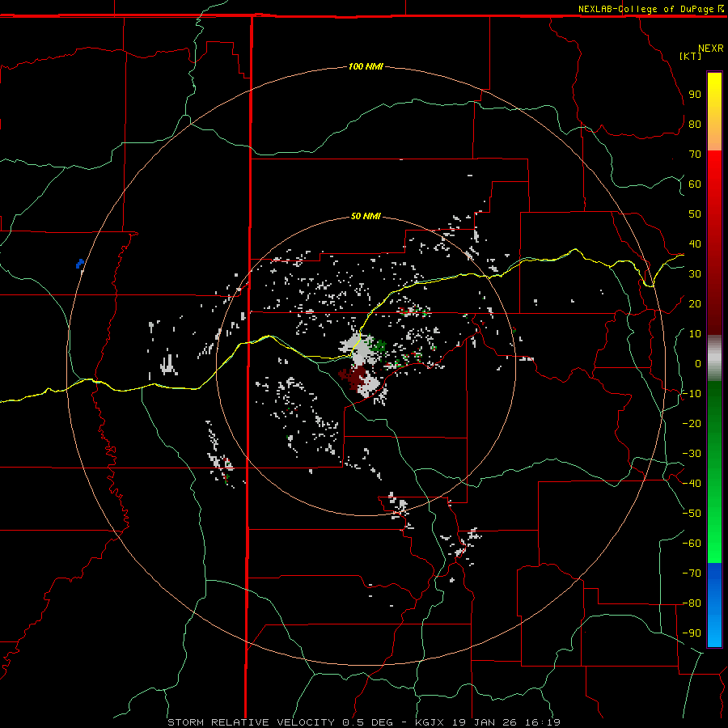
Task: Click the -10 value on velocity scale
Action: [x=692, y=394]
